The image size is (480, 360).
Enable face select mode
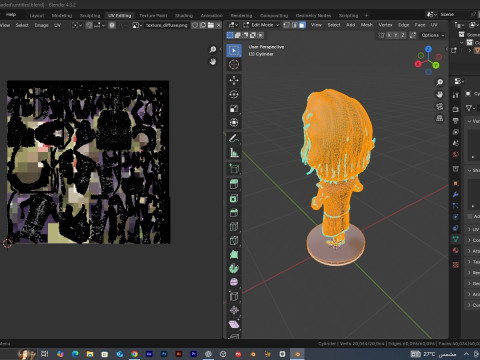click(x=302, y=25)
